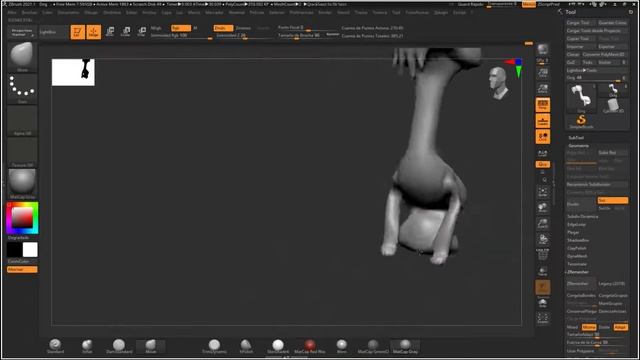Image resolution: width=640 pixels, height=360 pixels.
Task: Select the Standard brush in bottom shelf
Action: tap(55, 346)
